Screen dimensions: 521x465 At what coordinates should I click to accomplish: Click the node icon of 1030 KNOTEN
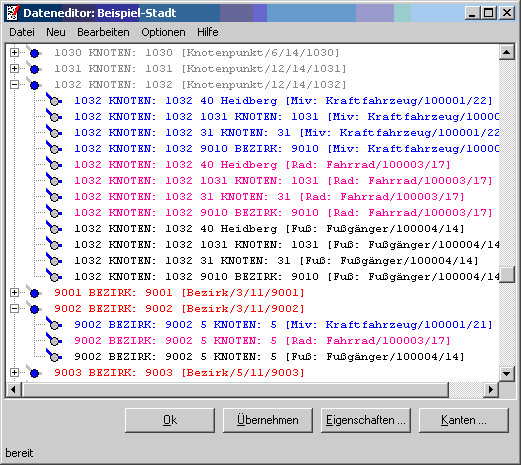tap(34, 52)
